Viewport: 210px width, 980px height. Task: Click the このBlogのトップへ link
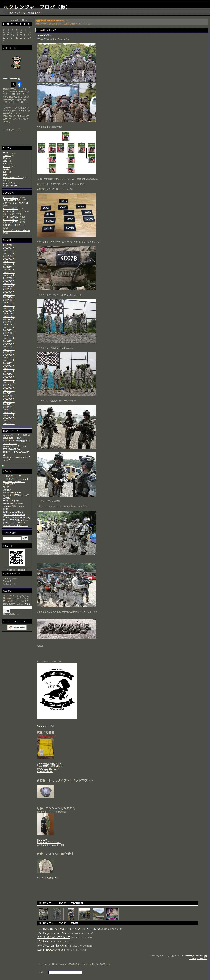(198, 959)
